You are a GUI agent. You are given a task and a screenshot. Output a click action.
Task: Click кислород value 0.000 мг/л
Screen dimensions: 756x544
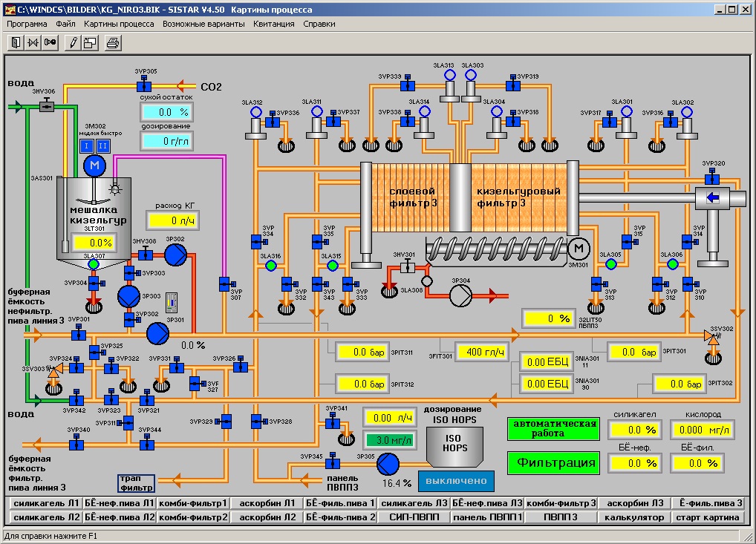tap(703, 429)
